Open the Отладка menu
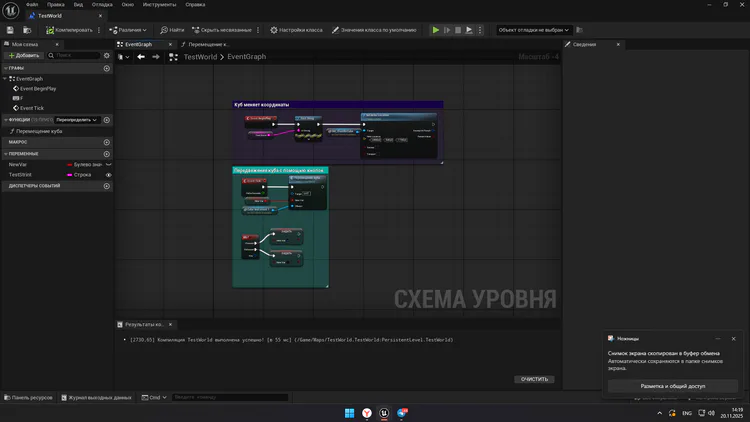Viewport: 750px width, 422px height. coord(102,4)
